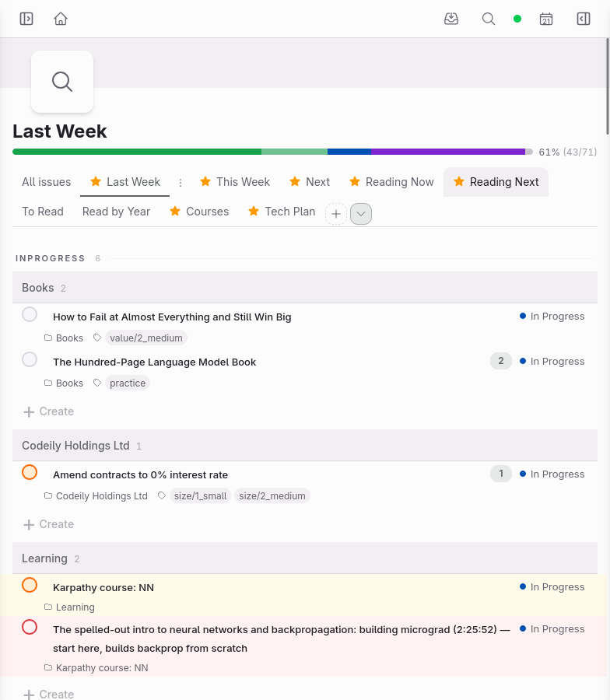This screenshot has width=610, height=700.
Task: Go to the home icon
Action: point(61,19)
